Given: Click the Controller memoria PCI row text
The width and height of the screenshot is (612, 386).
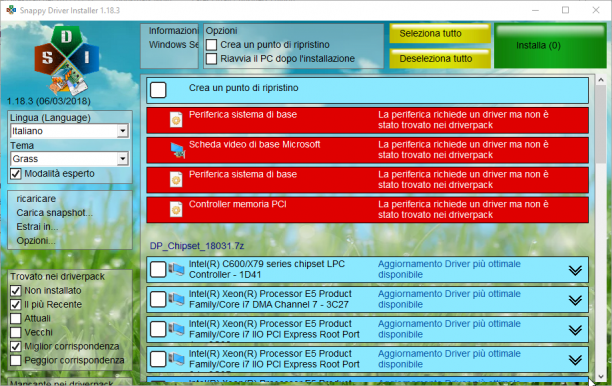Looking at the screenshot, I should point(238,204).
